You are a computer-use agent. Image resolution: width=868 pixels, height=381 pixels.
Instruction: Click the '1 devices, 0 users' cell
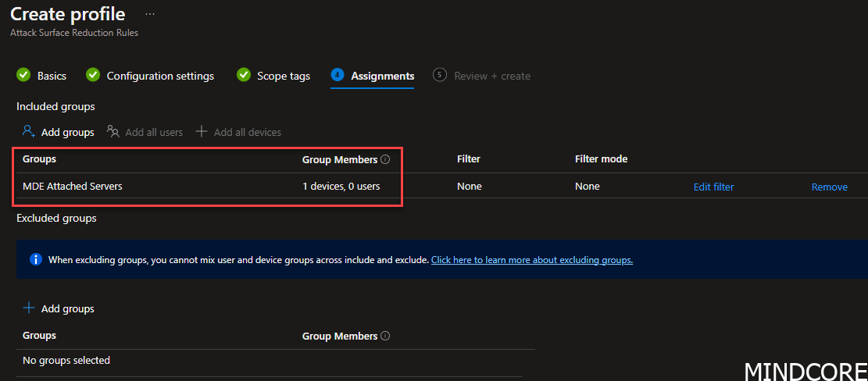(x=341, y=187)
